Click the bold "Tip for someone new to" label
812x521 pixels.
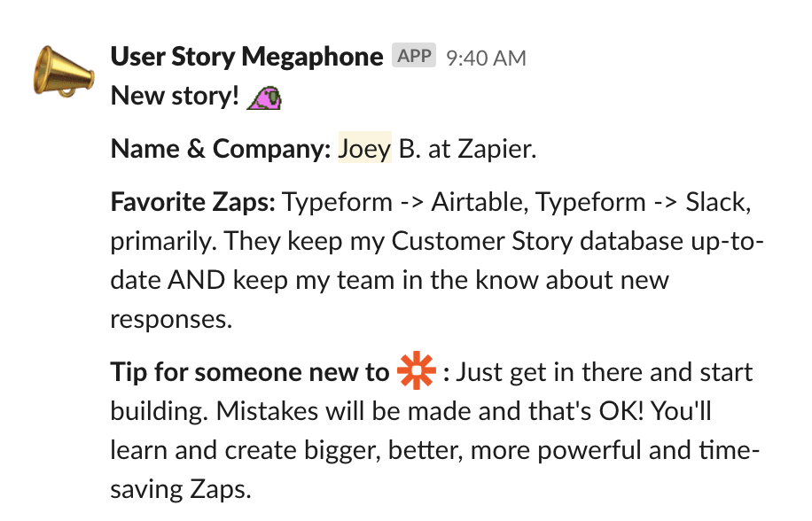tap(249, 372)
